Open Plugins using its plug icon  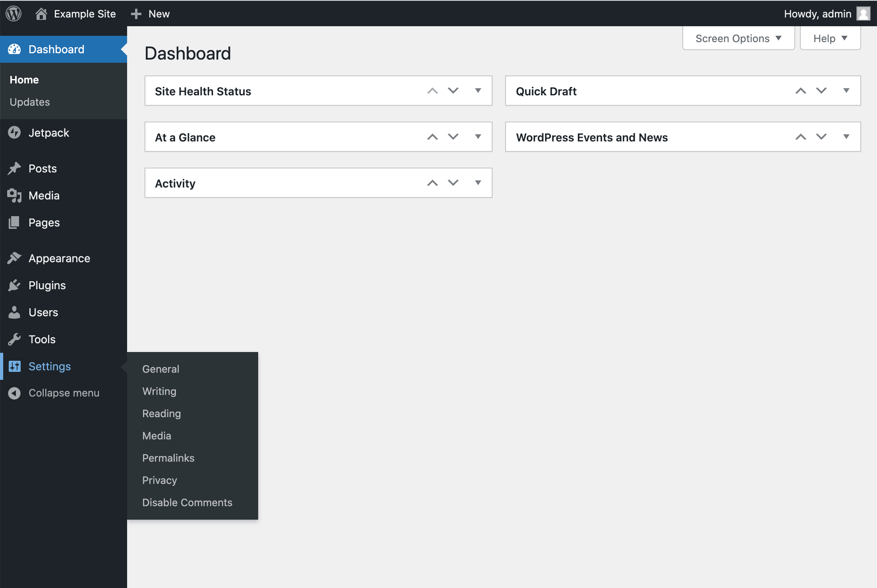coord(14,285)
